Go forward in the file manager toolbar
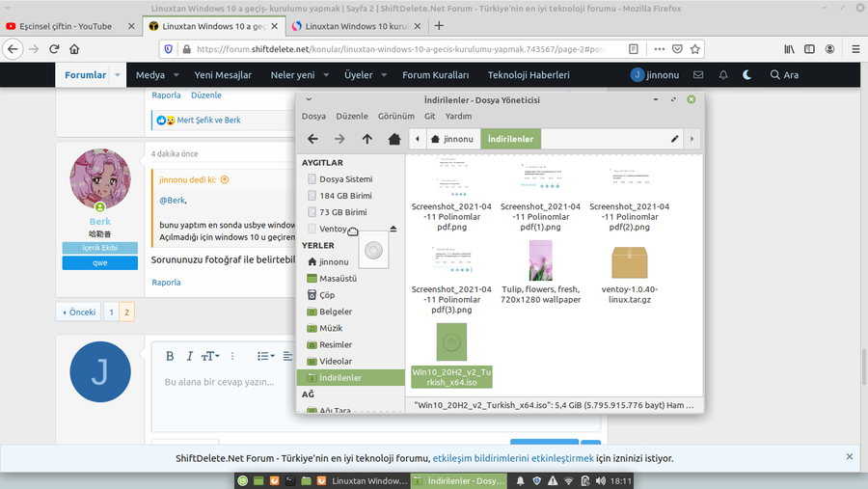This screenshot has width=868, height=489. [339, 139]
